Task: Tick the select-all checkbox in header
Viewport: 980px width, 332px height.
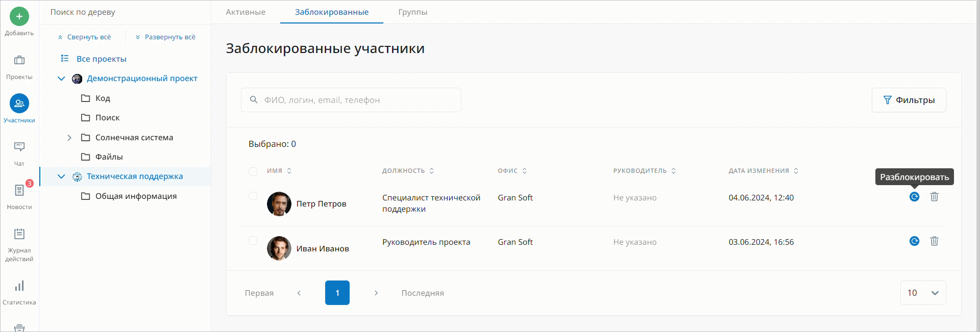Action: (x=253, y=171)
